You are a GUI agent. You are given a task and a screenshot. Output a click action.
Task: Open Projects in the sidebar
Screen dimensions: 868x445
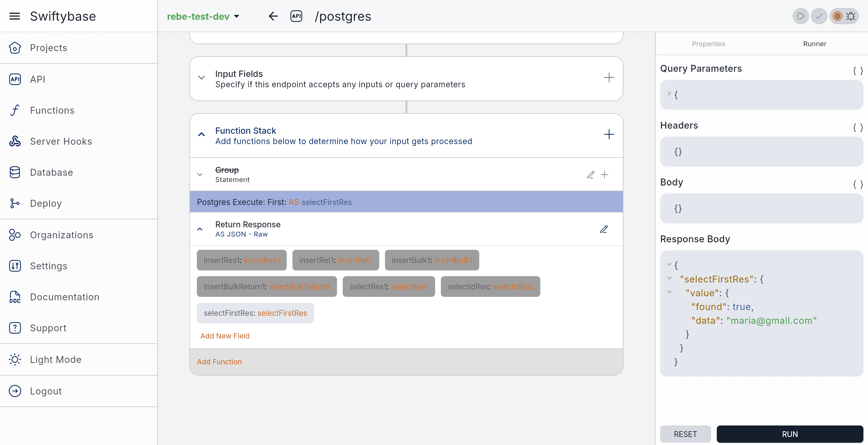point(49,48)
